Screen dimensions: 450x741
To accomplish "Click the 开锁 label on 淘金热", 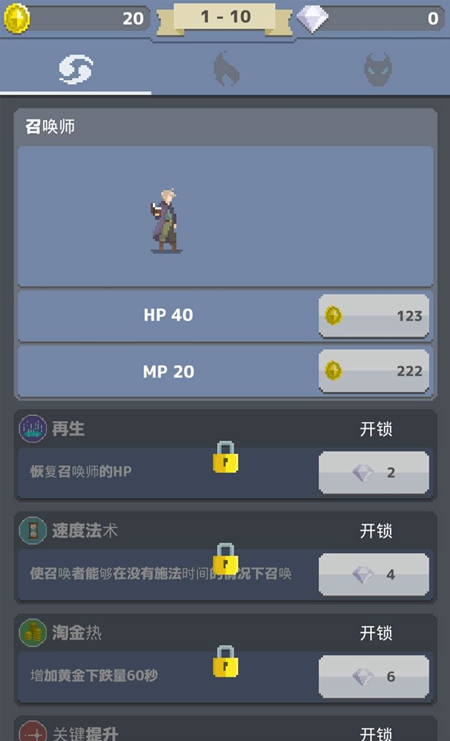I will [376, 633].
